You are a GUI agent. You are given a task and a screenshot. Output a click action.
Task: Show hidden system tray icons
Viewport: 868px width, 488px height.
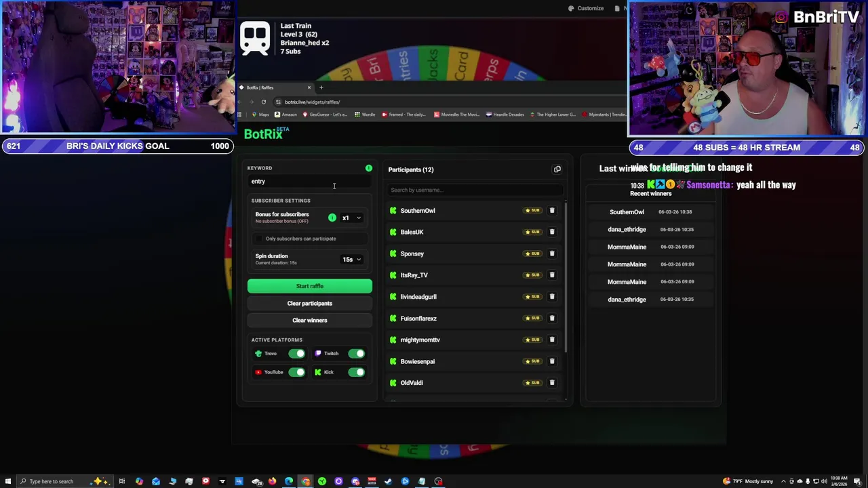tap(783, 481)
